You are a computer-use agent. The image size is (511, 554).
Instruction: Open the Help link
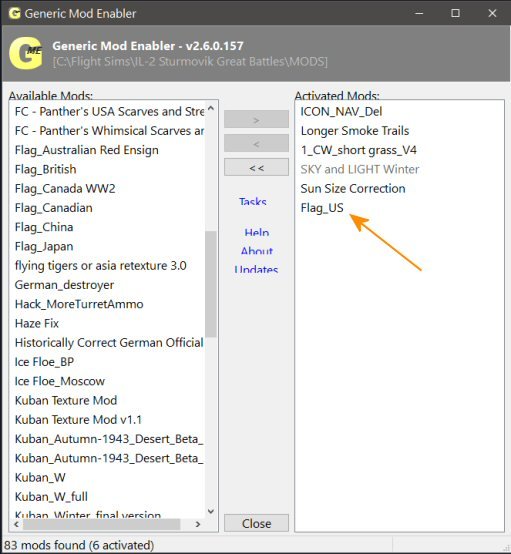pyautogui.click(x=257, y=232)
